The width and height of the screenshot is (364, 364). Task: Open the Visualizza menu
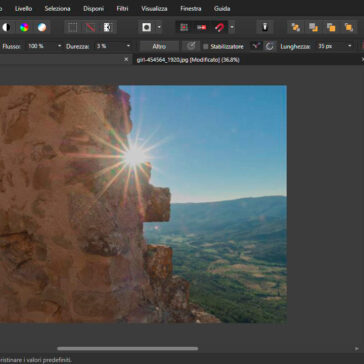pos(154,9)
